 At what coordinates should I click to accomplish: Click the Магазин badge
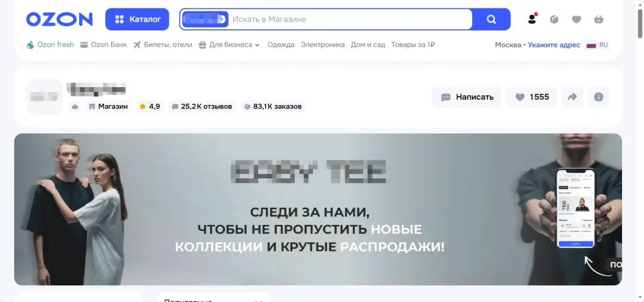tap(109, 106)
